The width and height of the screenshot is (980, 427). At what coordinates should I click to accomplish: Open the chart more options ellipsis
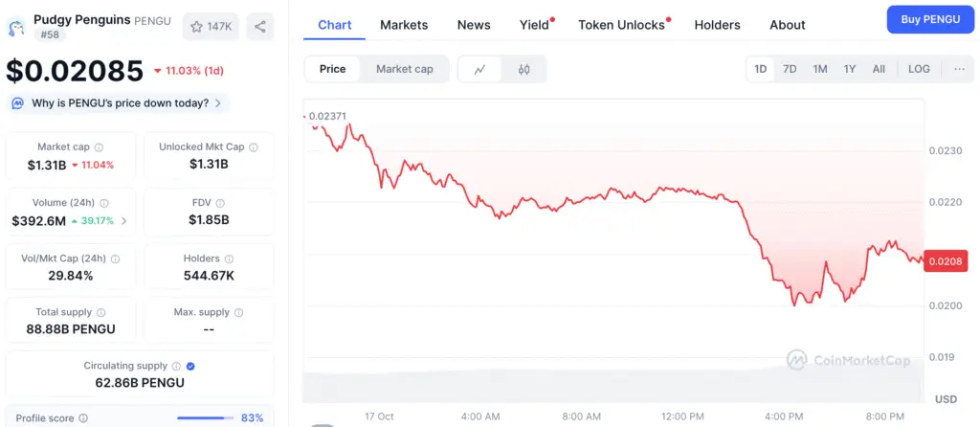[x=959, y=69]
